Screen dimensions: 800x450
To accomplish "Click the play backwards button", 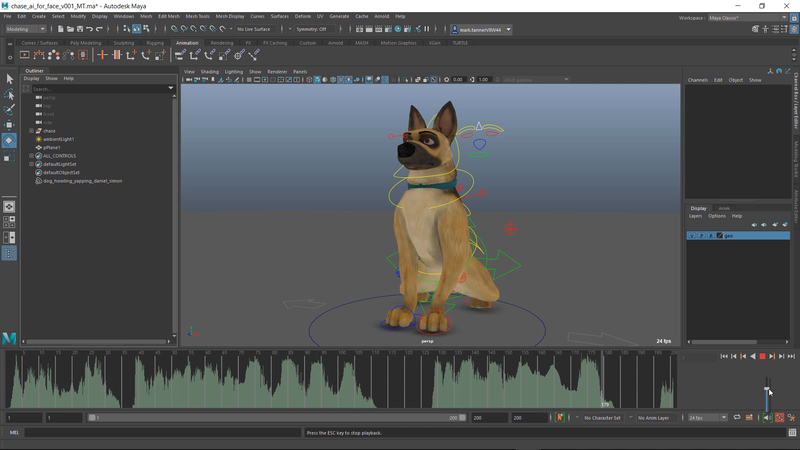I will 753,356.
